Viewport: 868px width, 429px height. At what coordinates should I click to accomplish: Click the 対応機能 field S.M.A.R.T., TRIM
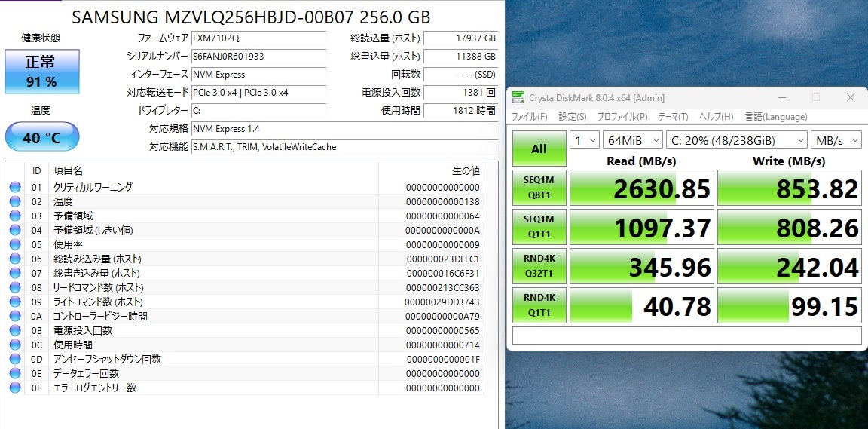pyautogui.click(x=344, y=147)
